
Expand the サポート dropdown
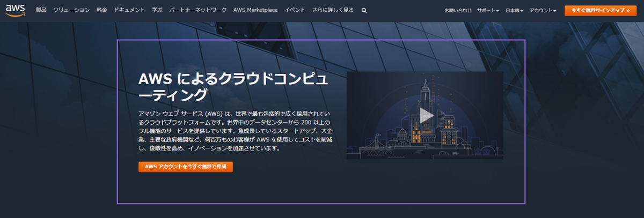point(488,11)
